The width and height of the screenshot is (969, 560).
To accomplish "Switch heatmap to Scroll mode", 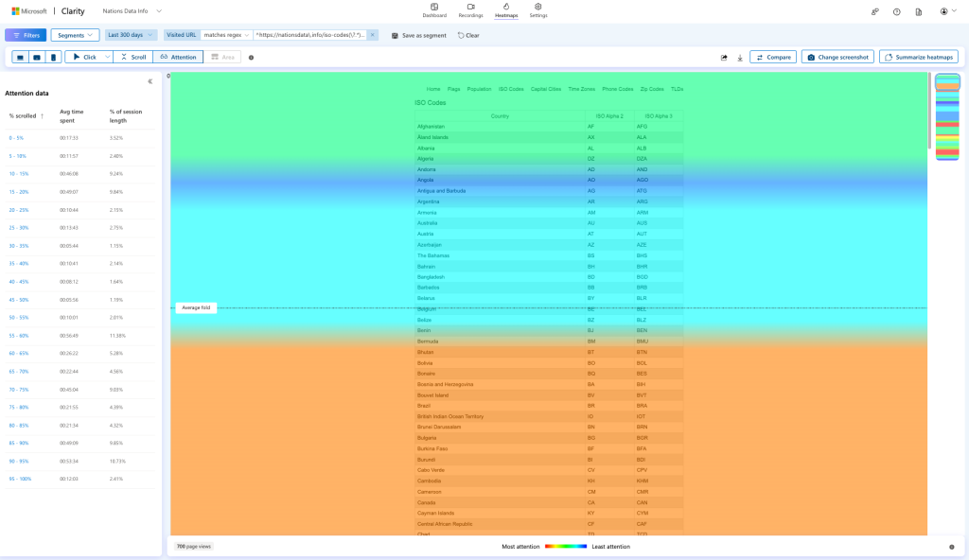I will point(132,57).
